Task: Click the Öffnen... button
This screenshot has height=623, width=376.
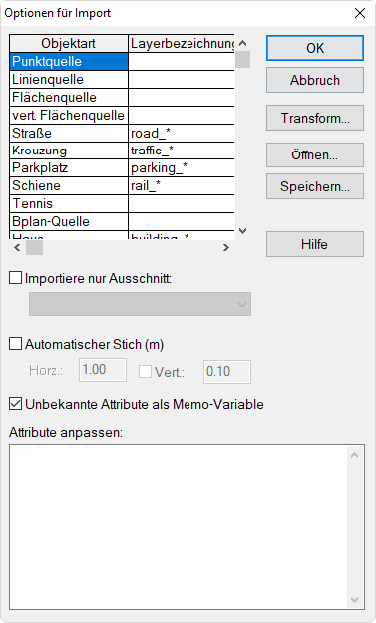Action: (x=315, y=155)
